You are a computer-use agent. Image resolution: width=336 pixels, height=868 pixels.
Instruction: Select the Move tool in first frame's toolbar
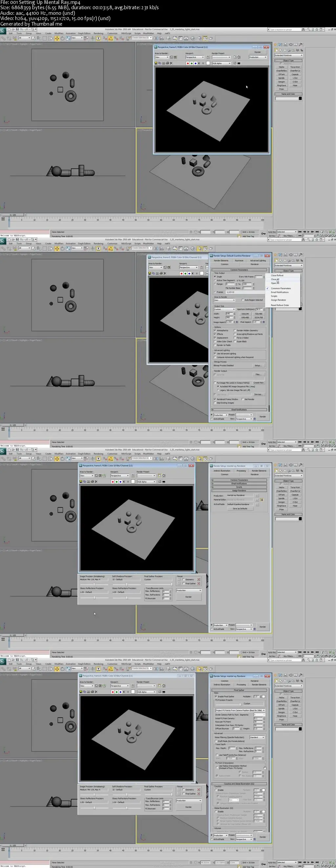coord(57,38)
